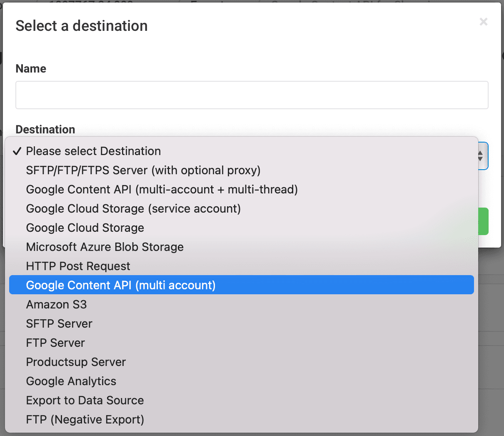This screenshot has width=504, height=436.
Task: Choose Export to Data Source
Action: coord(85,401)
